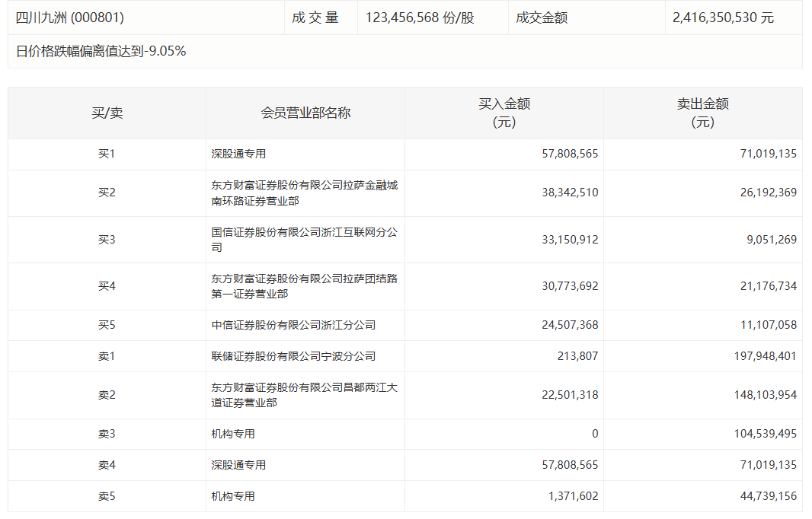Image resolution: width=812 pixels, height=519 pixels.
Task: Click the 成交金额 value 2,416,350,530 元
Action: tap(723, 18)
